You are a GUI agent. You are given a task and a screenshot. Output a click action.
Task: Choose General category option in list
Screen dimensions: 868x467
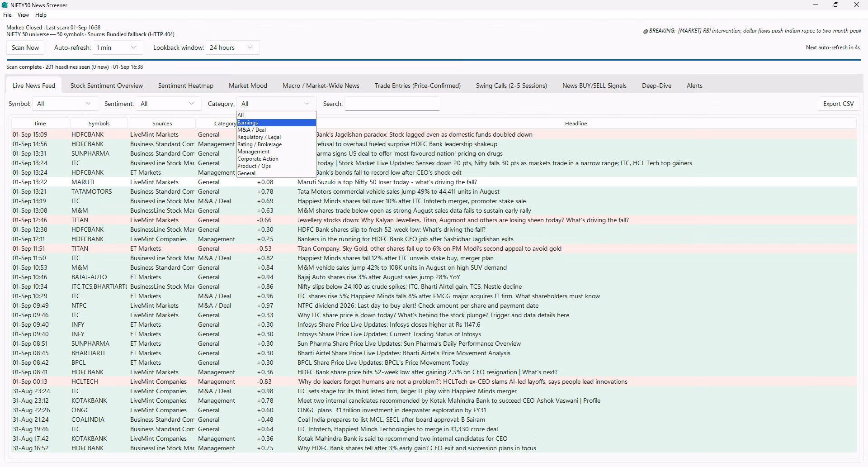tap(276, 173)
